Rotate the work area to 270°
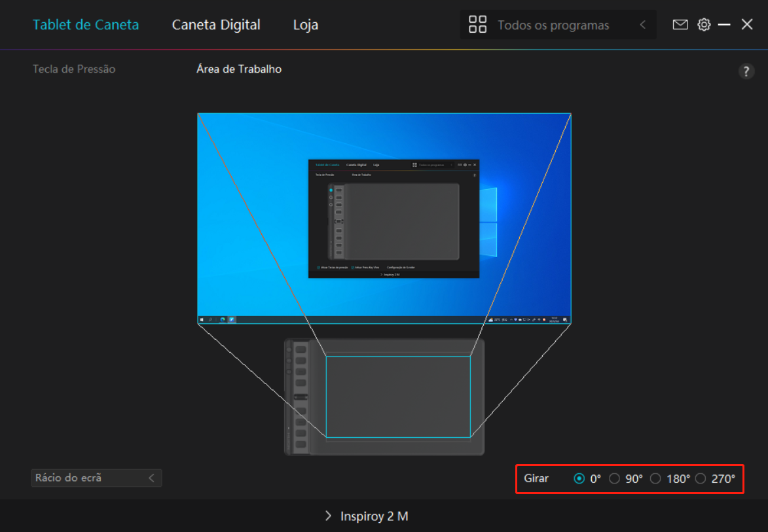This screenshot has width=768, height=532. (x=701, y=478)
